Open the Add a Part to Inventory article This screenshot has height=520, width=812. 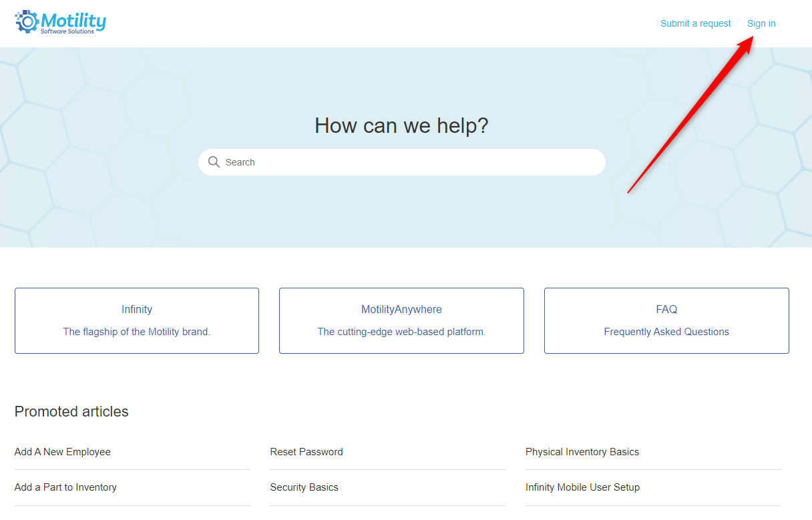click(x=65, y=487)
